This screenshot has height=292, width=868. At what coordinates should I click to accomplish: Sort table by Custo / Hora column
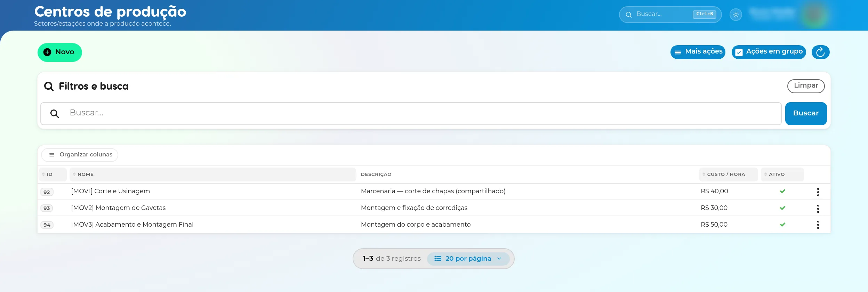click(728, 175)
